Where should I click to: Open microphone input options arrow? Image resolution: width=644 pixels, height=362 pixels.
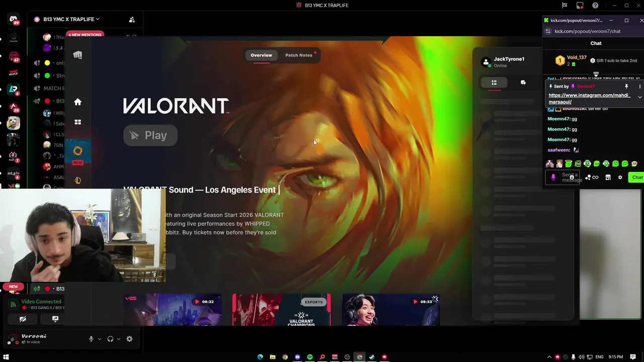point(100,339)
